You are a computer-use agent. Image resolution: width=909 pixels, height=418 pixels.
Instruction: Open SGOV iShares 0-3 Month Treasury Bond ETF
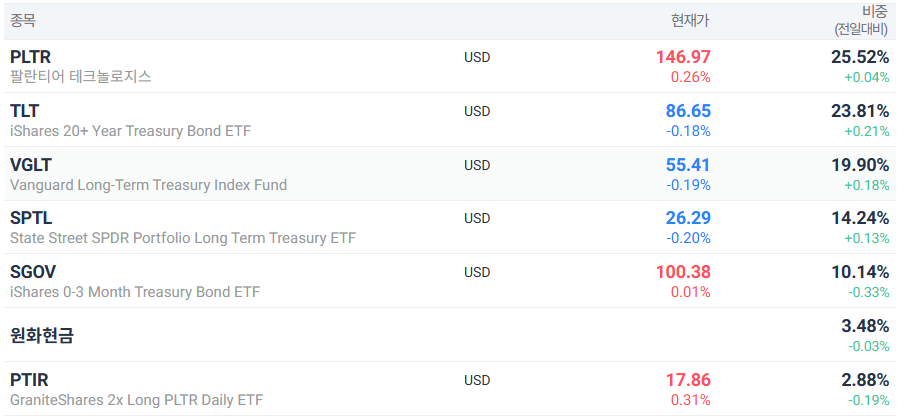449,281
